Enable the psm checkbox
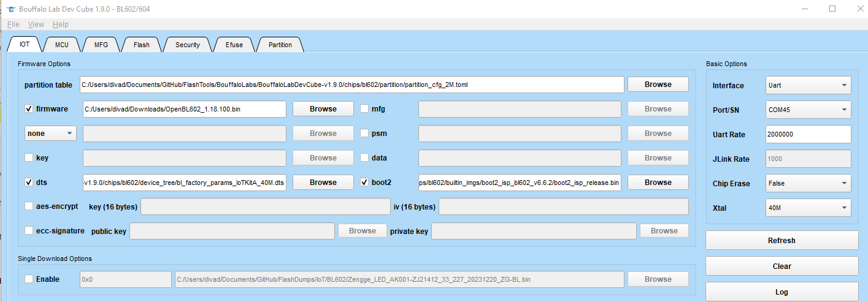 click(364, 134)
